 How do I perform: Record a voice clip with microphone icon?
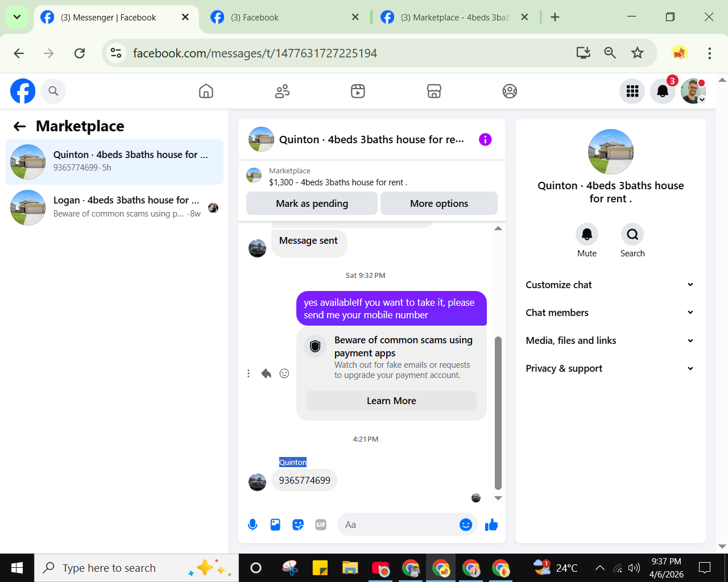[253, 525]
